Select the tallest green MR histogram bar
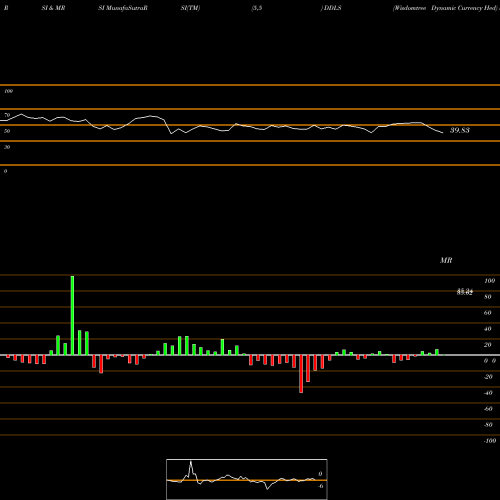Screen dimensions: 500x500 pos(72,316)
